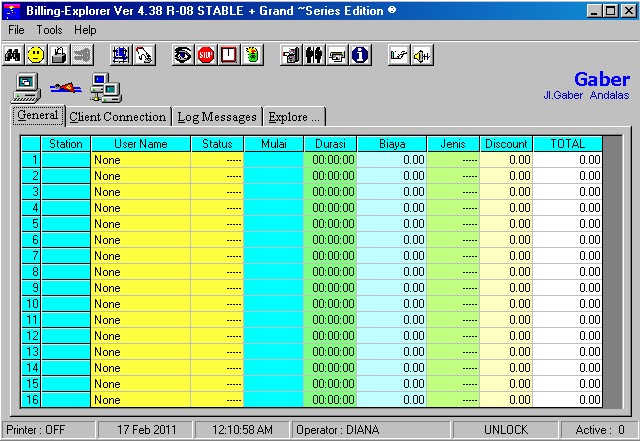Click the Gaber title text
Viewport: 640px width, 441px height.
click(x=602, y=79)
